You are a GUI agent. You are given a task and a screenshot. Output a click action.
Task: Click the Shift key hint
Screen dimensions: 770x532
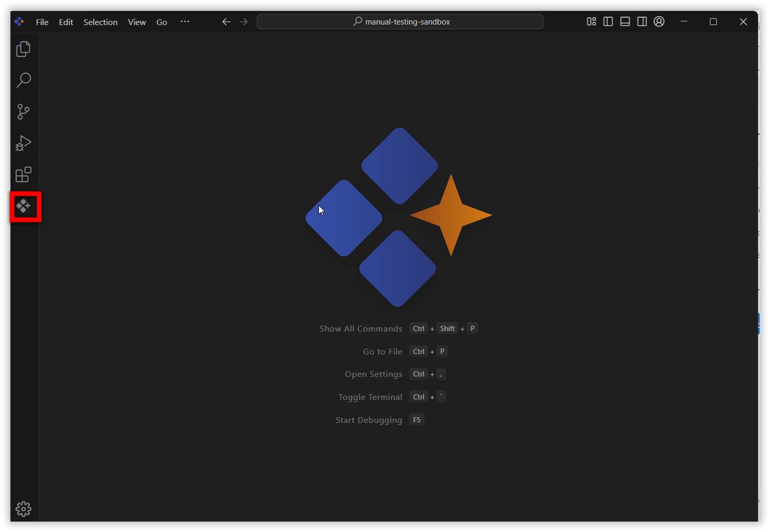point(447,328)
